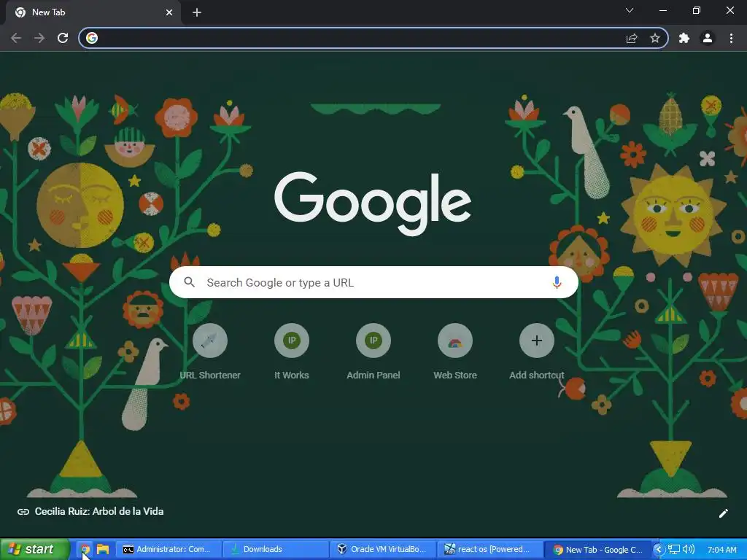Open the URL Shortener shortcut
747x560 pixels.
point(210,352)
